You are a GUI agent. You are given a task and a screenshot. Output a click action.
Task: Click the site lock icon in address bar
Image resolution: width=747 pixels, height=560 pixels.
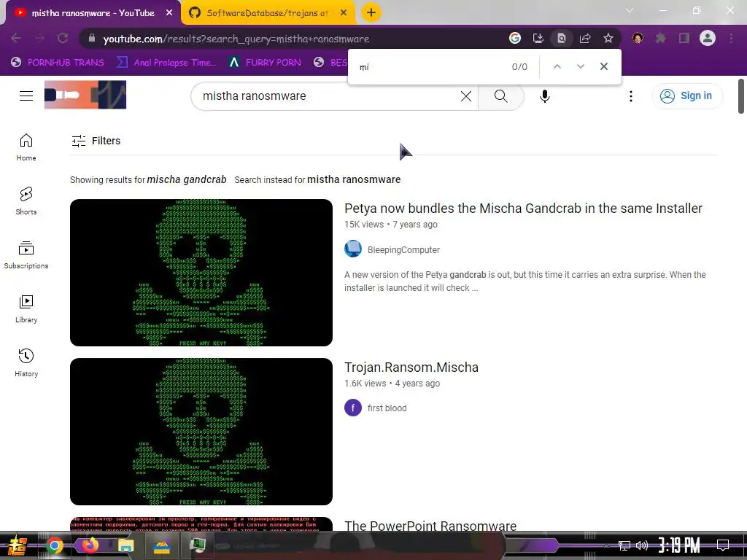92,39
